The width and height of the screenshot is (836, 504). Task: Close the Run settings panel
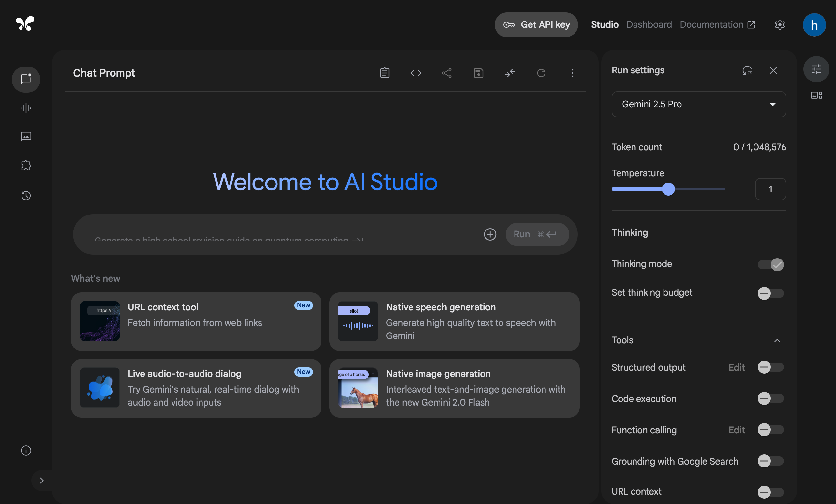pyautogui.click(x=773, y=70)
